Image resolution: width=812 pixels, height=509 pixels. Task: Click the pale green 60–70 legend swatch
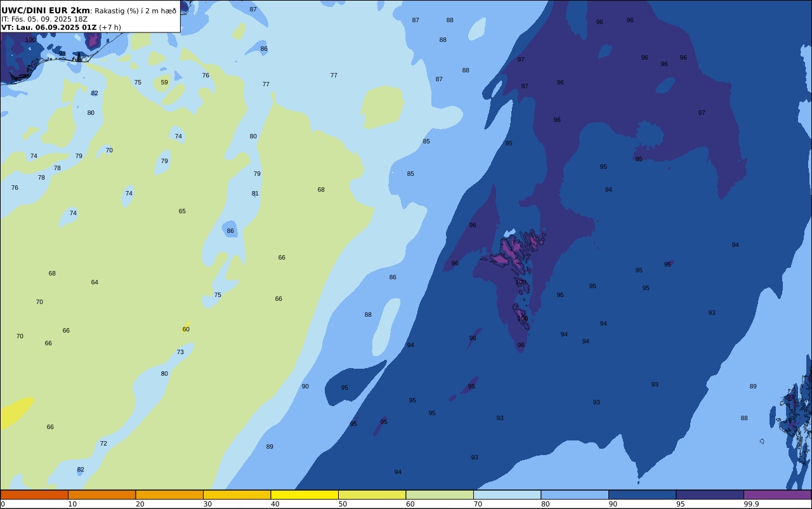tap(440, 494)
